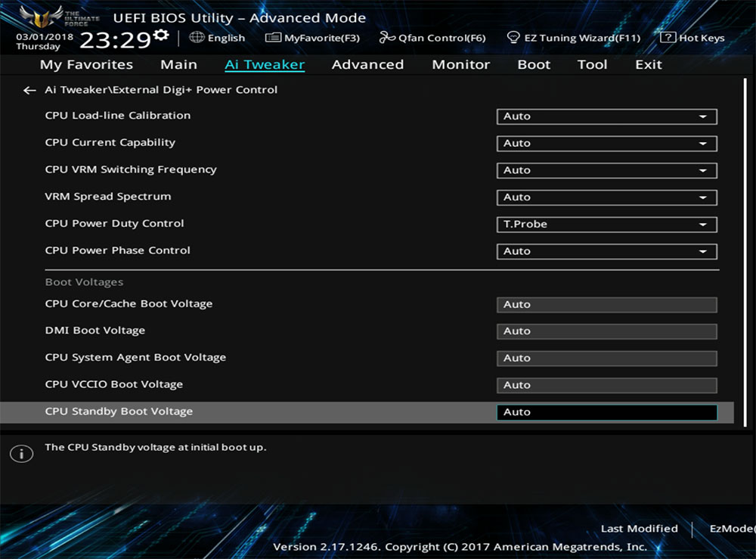Click the globe language icon
The height and width of the screenshot is (559, 756).
(197, 37)
